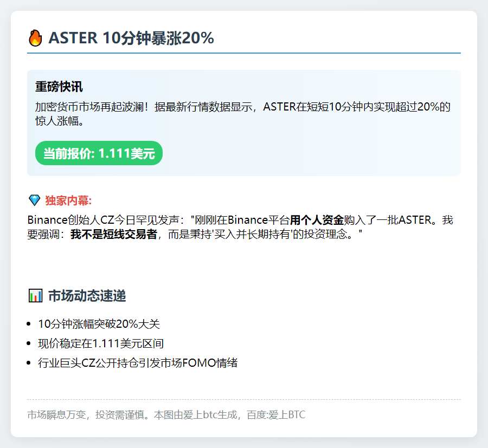Select the bullet mentioning 1.111美元区间
Viewport: 488px width, 448px height.
tap(100, 343)
